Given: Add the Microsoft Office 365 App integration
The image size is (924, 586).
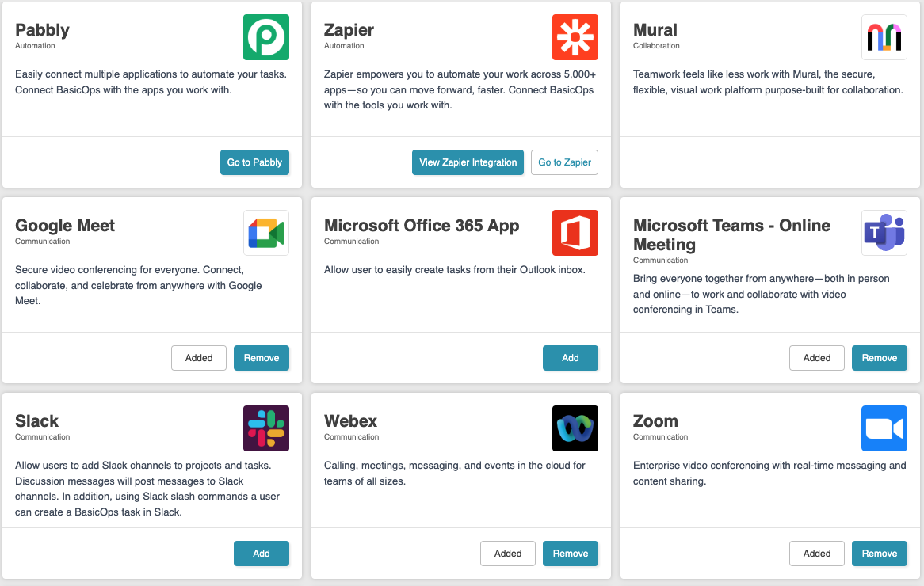Looking at the screenshot, I should point(571,357).
